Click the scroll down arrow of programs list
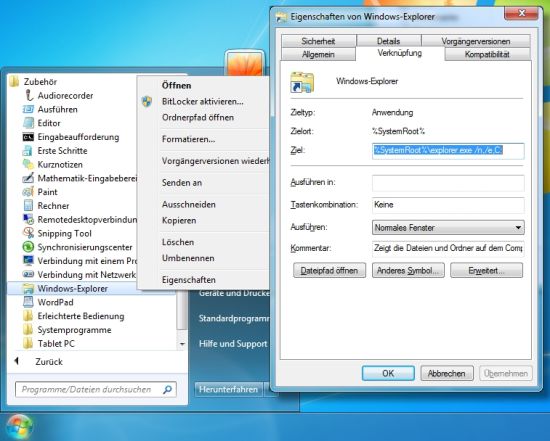 tap(182, 344)
